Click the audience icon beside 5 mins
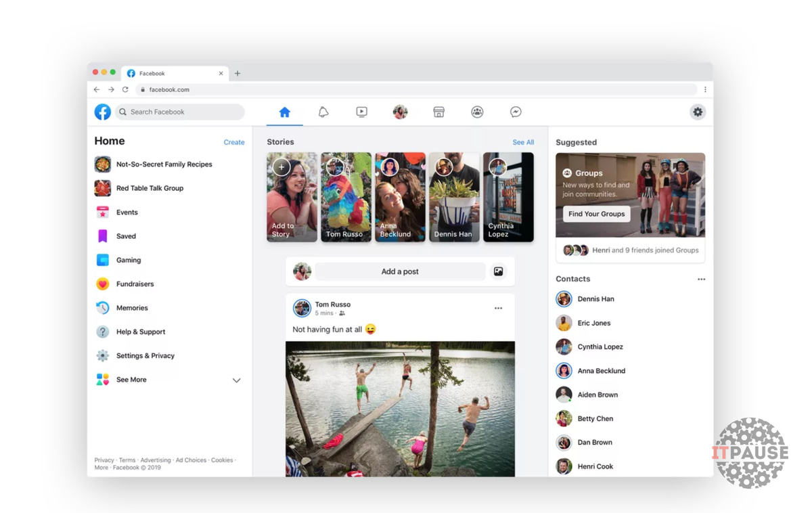The height and width of the screenshot is (513, 812). click(x=342, y=313)
